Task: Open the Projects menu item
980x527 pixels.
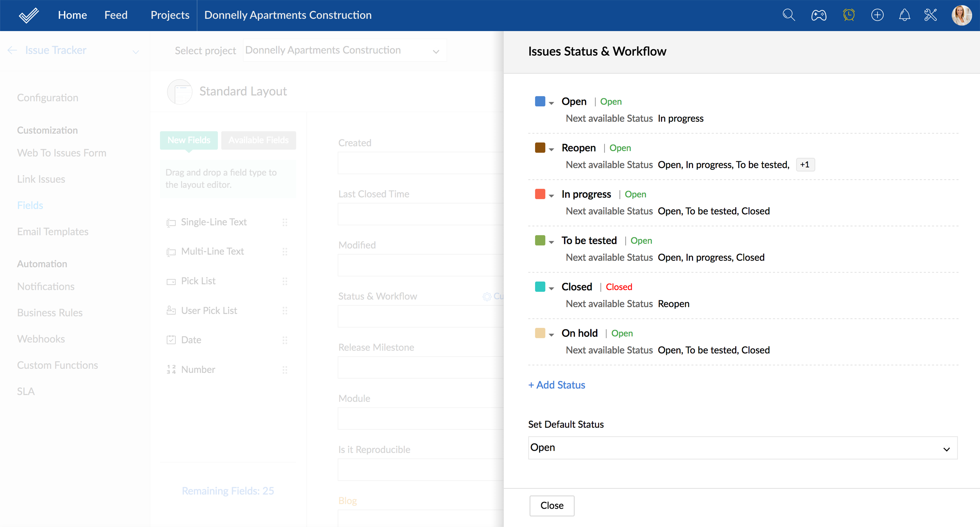Action: tap(170, 15)
